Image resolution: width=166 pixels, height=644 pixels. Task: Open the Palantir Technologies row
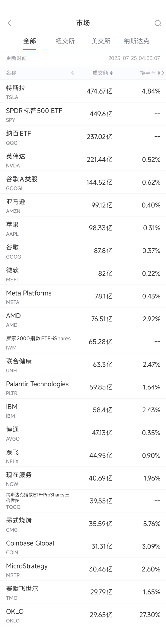83,387
